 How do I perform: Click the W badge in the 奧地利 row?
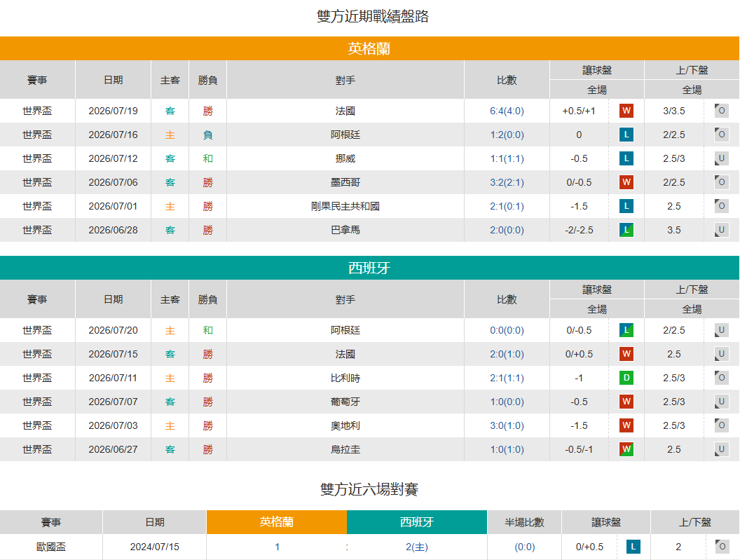tap(626, 425)
